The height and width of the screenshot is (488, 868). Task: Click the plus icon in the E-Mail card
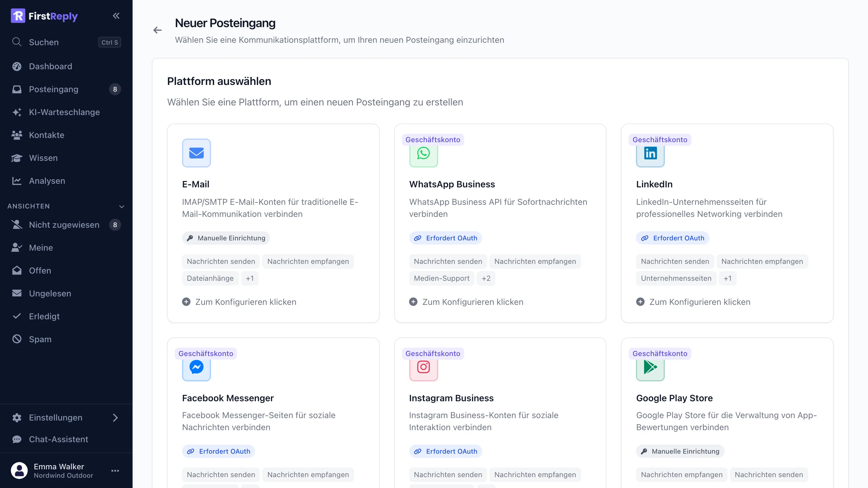[186, 302]
